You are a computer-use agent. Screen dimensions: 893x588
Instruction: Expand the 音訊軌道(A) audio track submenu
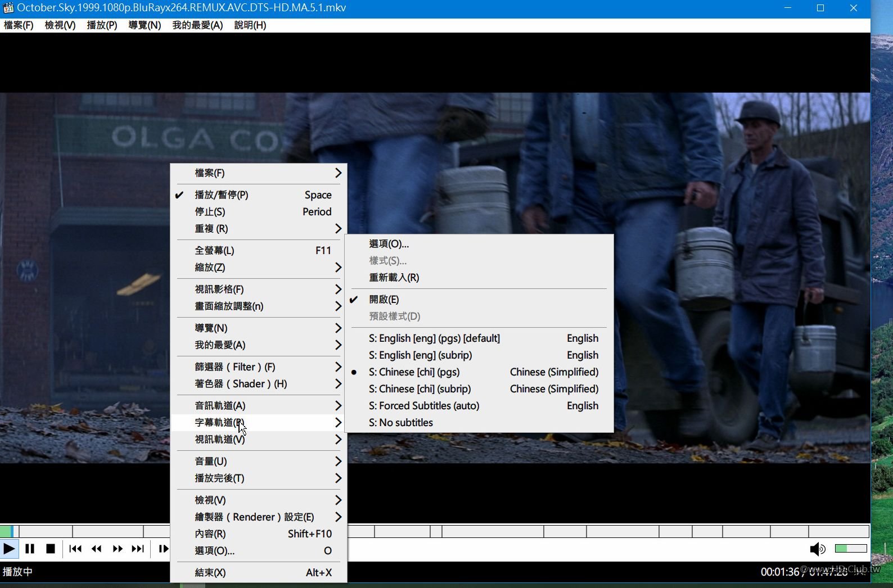click(259, 406)
